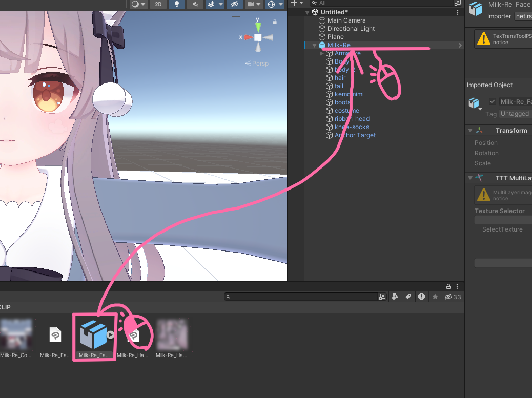The image size is (532, 398).
Task: Collapse the Milk-Re object in the Hierarchy
Action: point(314,45)
